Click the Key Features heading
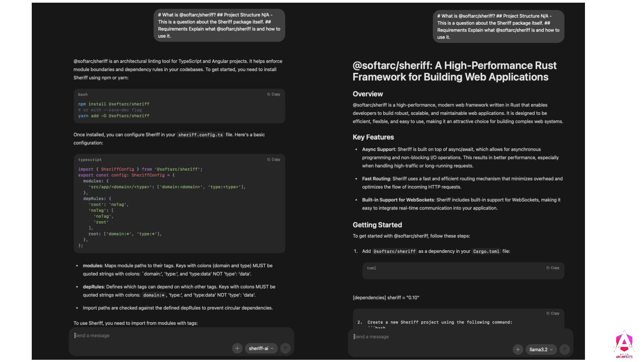Viewport: 644px width, 362px height. 373,137
